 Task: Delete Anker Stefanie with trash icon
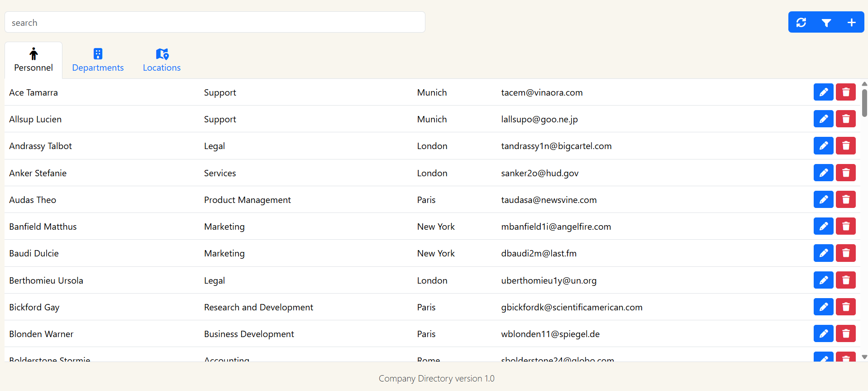coord(845,173)
